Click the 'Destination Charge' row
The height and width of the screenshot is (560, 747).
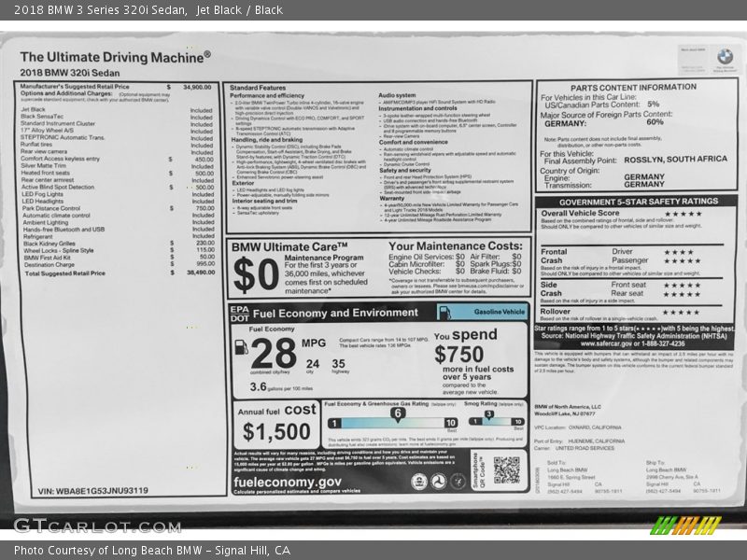coord(120,264)
